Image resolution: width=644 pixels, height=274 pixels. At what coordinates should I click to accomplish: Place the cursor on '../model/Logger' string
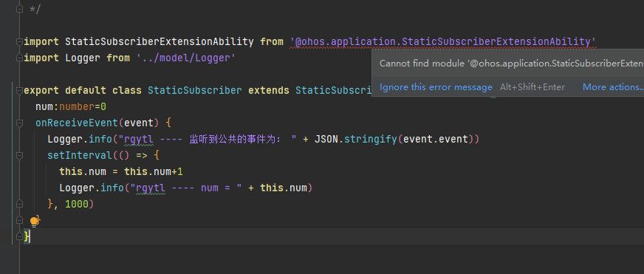point(186,58)
